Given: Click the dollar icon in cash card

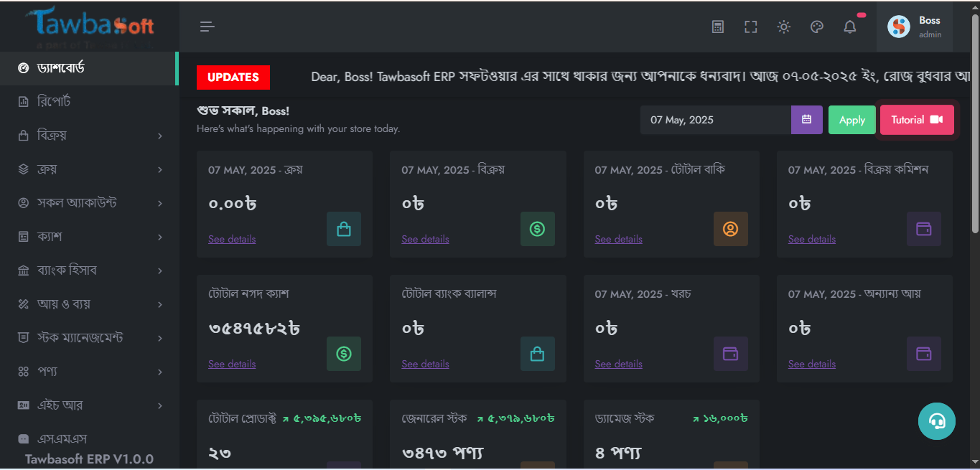Looking at the screenshot, I should (343, 354).
